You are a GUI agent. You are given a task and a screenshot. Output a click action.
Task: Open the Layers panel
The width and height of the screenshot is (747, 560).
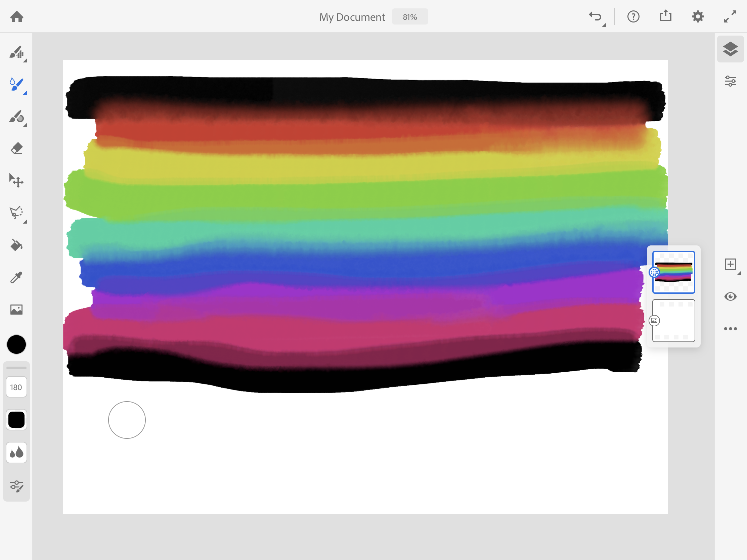731,49
